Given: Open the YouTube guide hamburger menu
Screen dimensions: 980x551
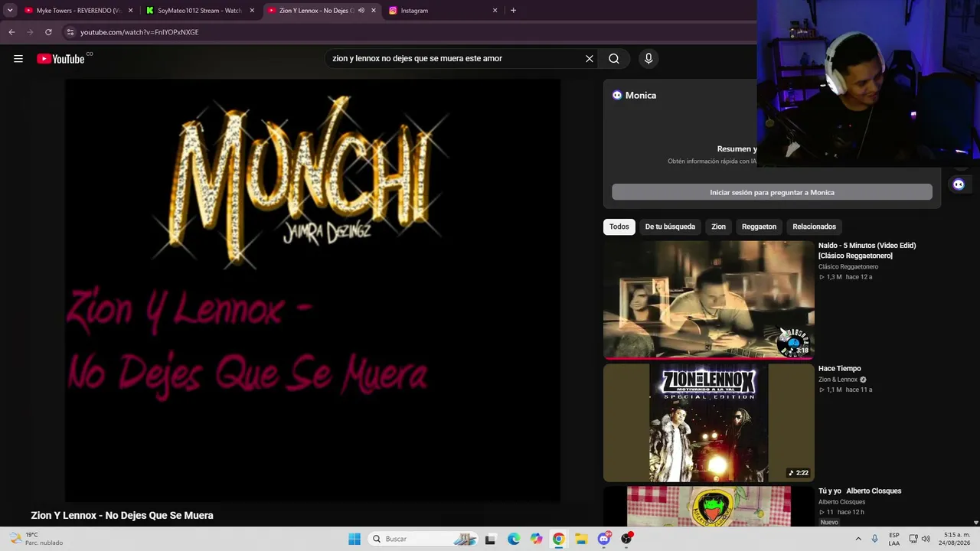Looking at the screenshot, I should [x=18, y=59].
